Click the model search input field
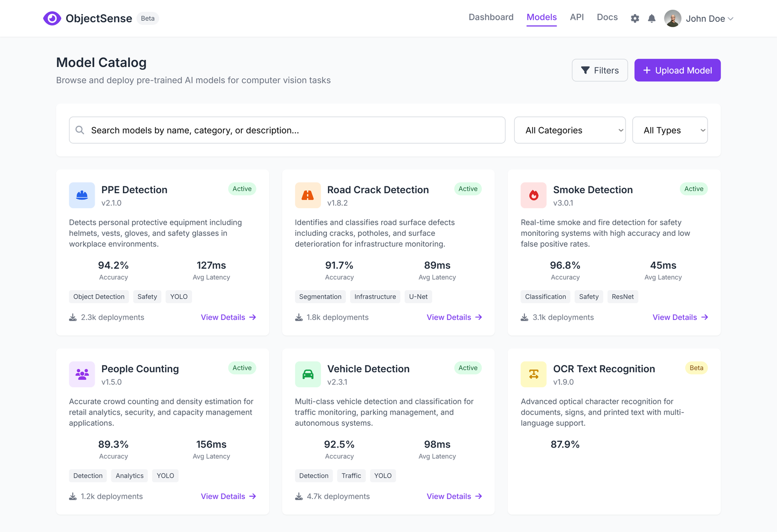 point(287,130)
